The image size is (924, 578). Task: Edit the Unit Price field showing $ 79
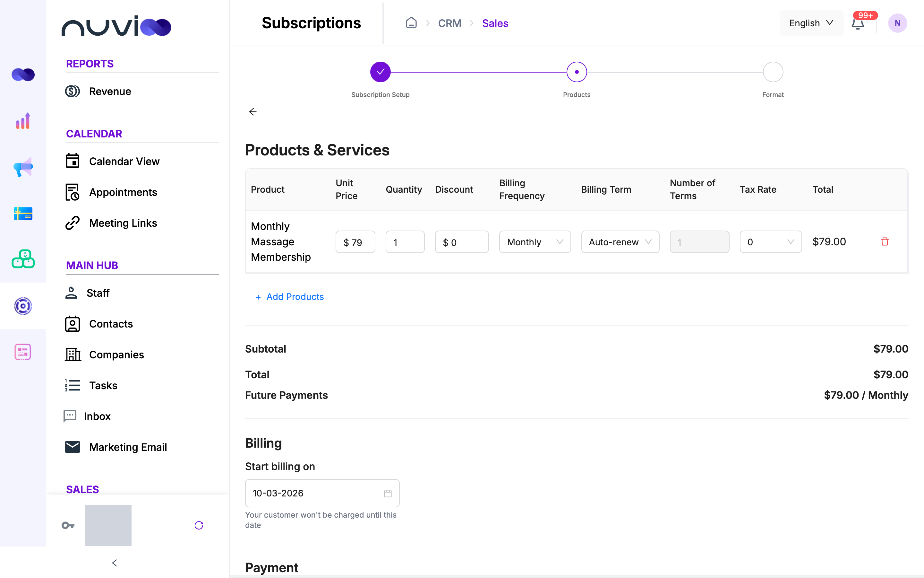point(355,242)
